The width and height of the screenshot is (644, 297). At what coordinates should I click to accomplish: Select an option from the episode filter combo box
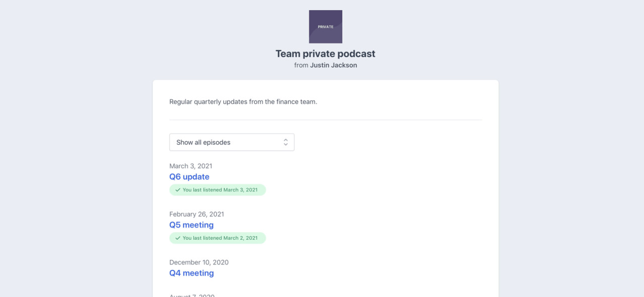231,142
